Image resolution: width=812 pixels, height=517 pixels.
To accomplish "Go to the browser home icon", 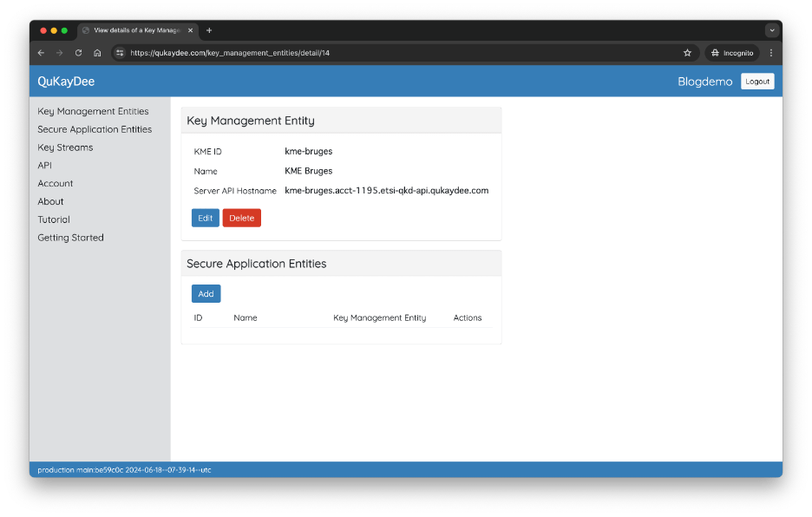I will pos(97,53).
